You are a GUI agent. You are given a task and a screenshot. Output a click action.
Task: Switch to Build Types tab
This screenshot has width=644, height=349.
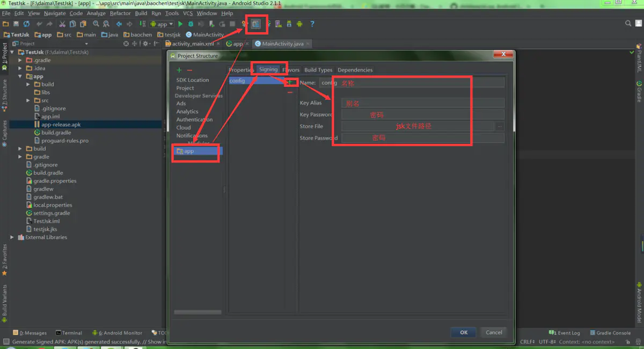[x=318, y=70]
